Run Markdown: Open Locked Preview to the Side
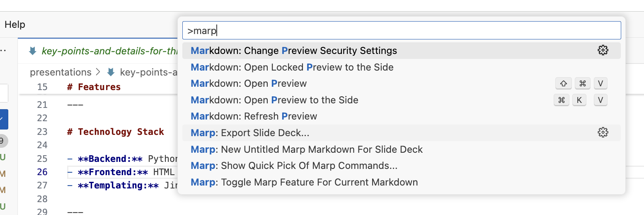The height and width of the screenshot is (215, 644). click(292, 67)
